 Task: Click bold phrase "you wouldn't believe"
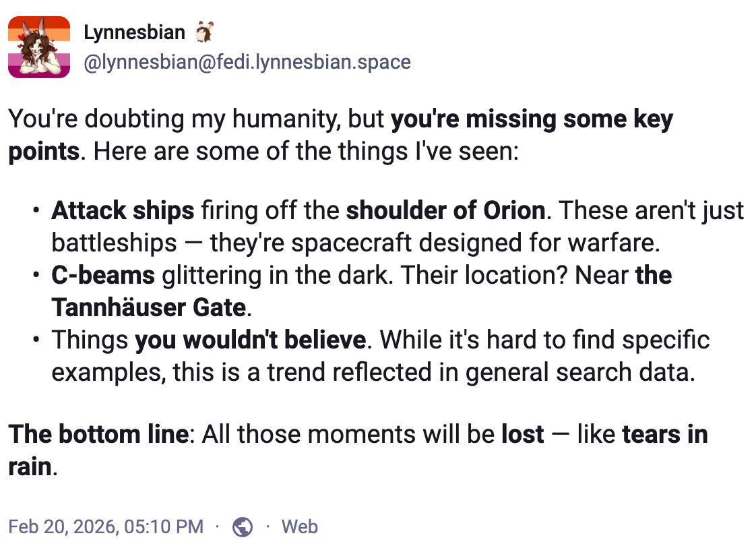pyautogui.click(x=250, y=340)
